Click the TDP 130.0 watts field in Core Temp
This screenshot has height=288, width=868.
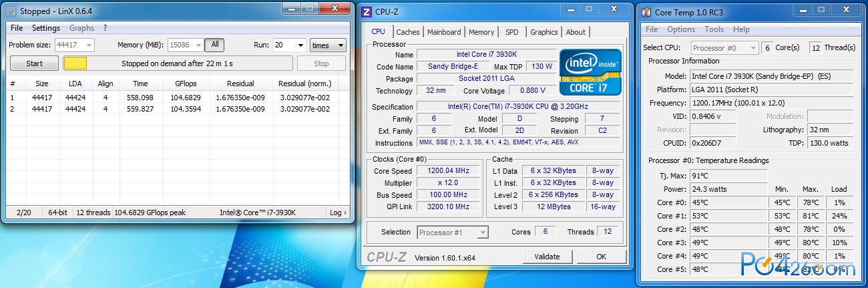pos(829,143)
